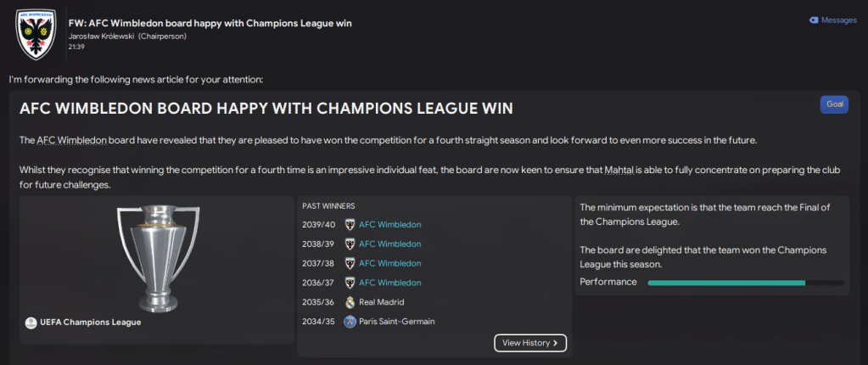Viewport: 868px width, 365px height.
Task: Click AFC Wimbledon badge beside 2036/37
Action: point(350,283)
